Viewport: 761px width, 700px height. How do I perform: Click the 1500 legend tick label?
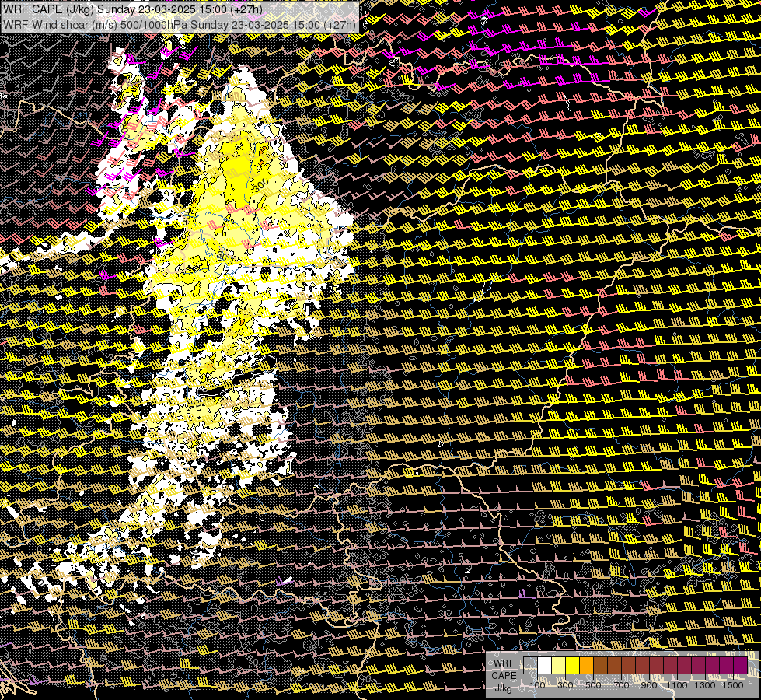pos(733,685)
